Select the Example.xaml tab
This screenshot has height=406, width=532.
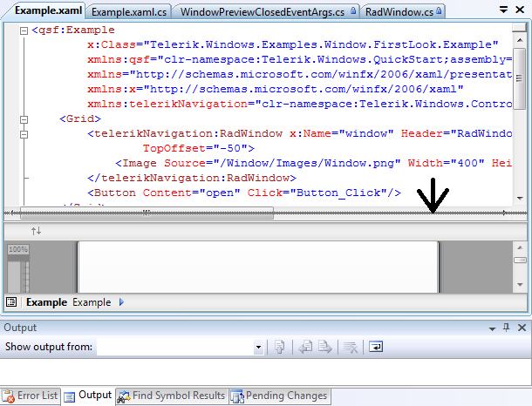(48, 10)
